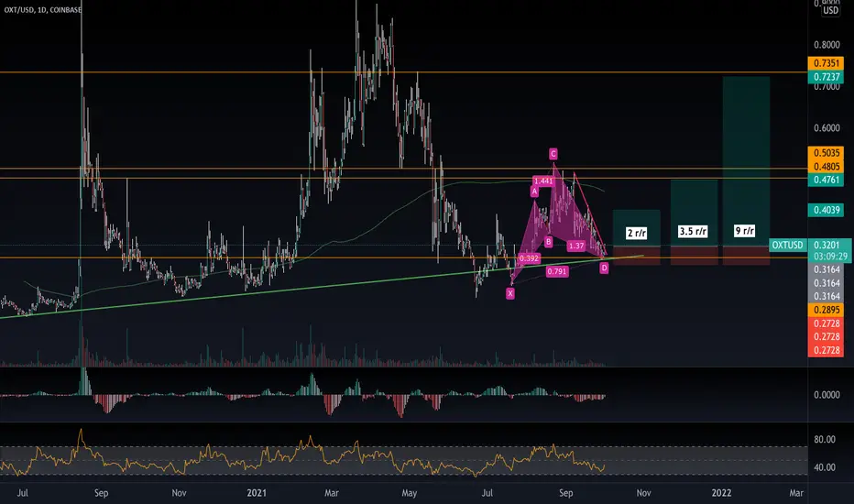Select the 0.4761 green price label
The image size is (854, 504).
pyautogui.click(x=826, y=180)
